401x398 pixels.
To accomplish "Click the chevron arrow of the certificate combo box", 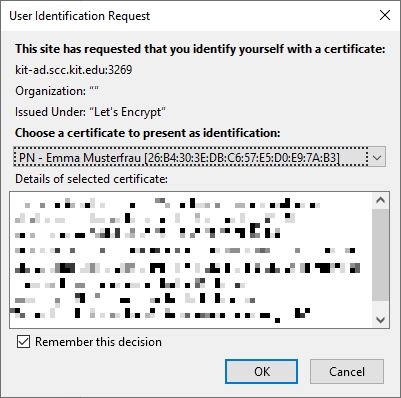I will [377, 157].
